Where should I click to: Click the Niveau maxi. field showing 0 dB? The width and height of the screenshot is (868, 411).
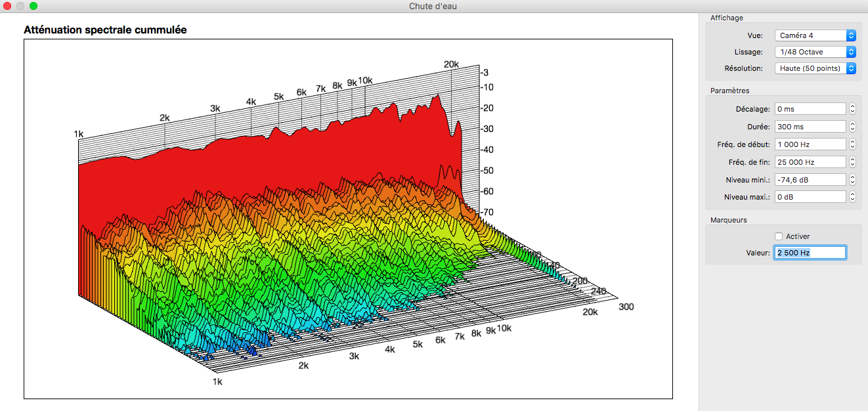point(810,197)
